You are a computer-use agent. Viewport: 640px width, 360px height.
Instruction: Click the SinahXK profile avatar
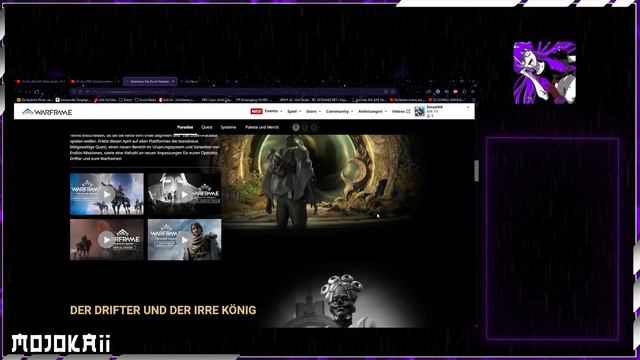pos(419,111)
